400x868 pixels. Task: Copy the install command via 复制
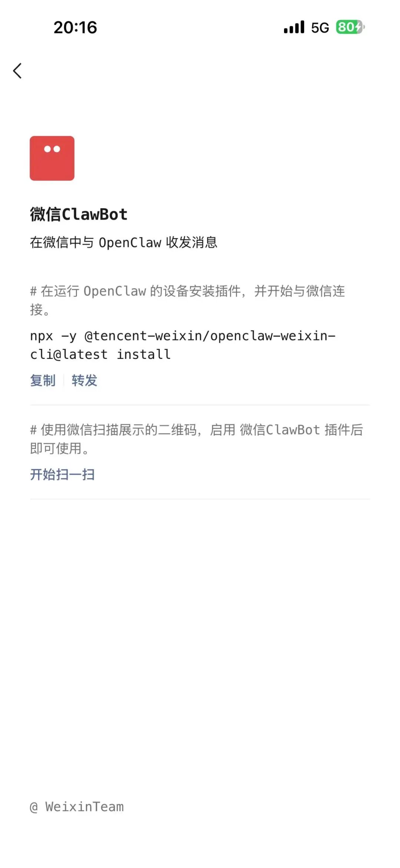[x=43, y=380]
